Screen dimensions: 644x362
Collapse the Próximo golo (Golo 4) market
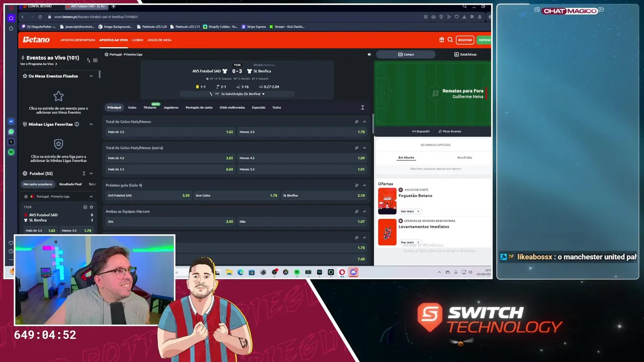click(x=364, y=185)
